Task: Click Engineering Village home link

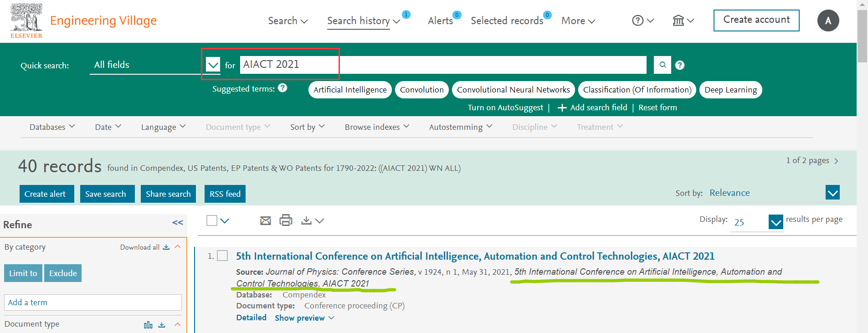Action: pyautogui.click(x=103, y=20)
